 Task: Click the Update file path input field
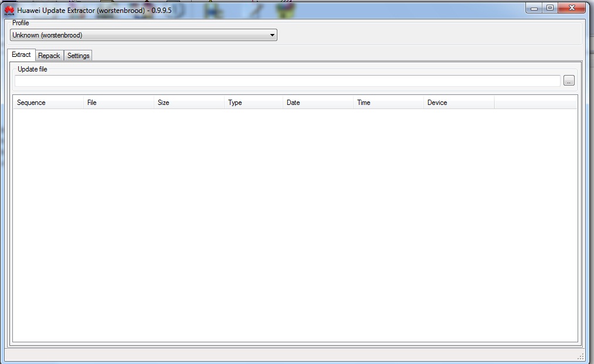[287, 81]
